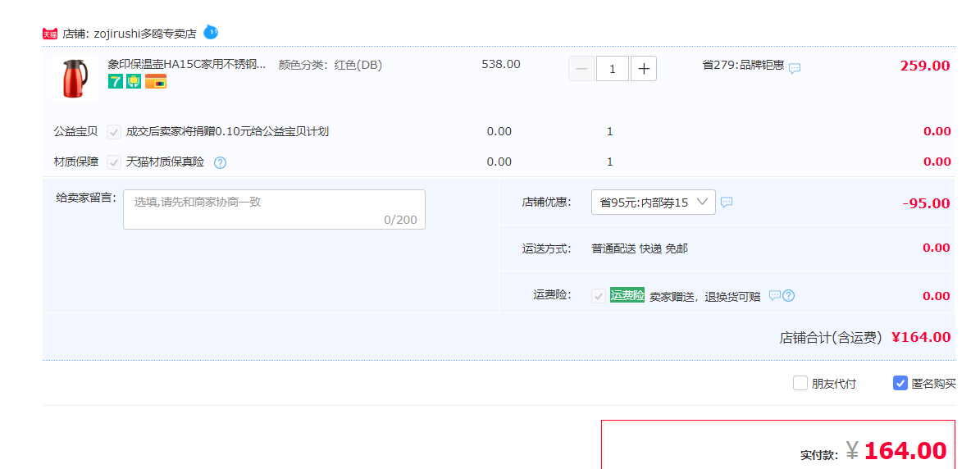Click the quantity input field showing 1
The image size is (980, 469).
(x=613, y=69)
